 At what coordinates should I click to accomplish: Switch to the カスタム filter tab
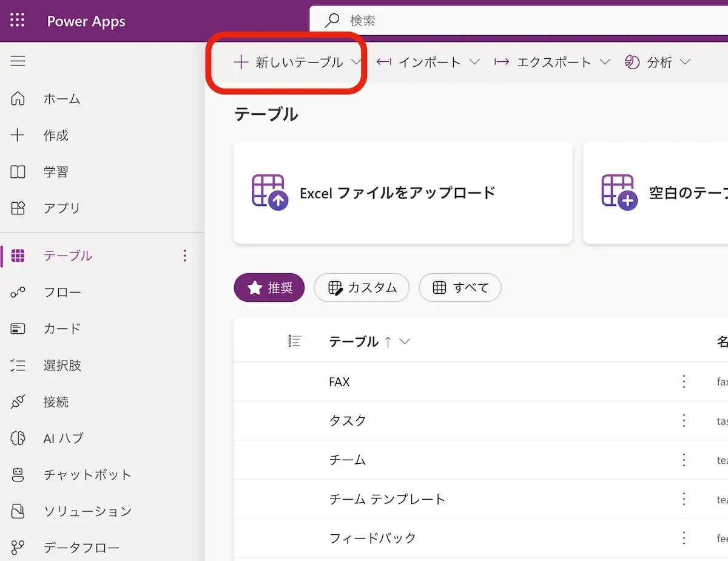coord(362,288)
